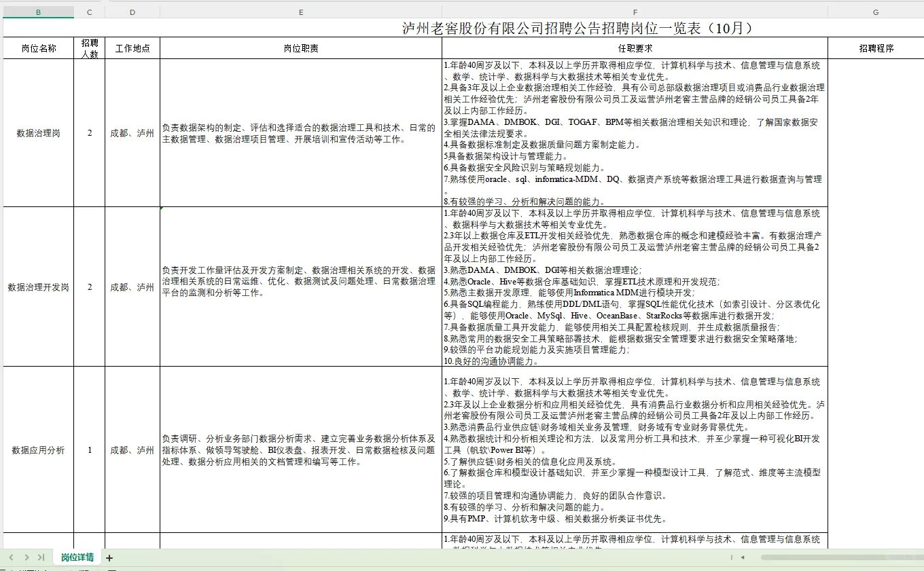Click the 岗位职责 header cell
This screenshot has width=924, height=571.
click(x=302, y=48)
